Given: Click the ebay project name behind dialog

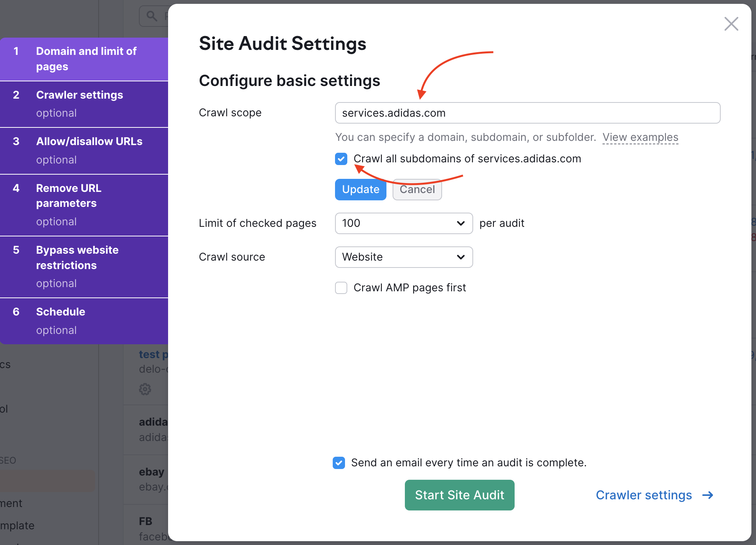Looking at the screenshot, I should (x=152, y=472).
